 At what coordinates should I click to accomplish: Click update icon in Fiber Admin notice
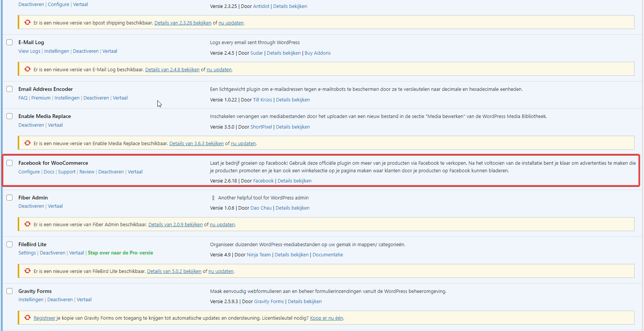(x=28, y=224)
